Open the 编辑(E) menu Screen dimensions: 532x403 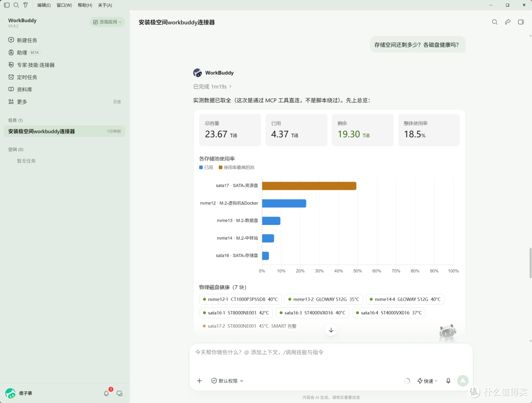point(44,5)
